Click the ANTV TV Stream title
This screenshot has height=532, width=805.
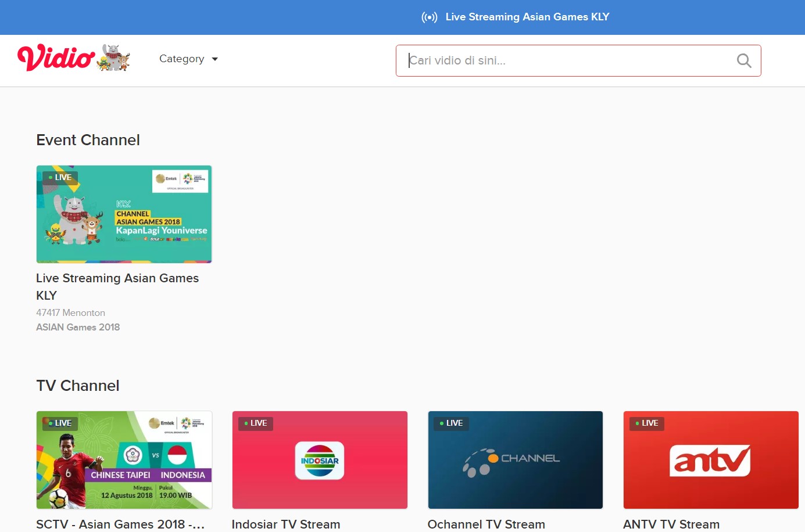point(671,524)
